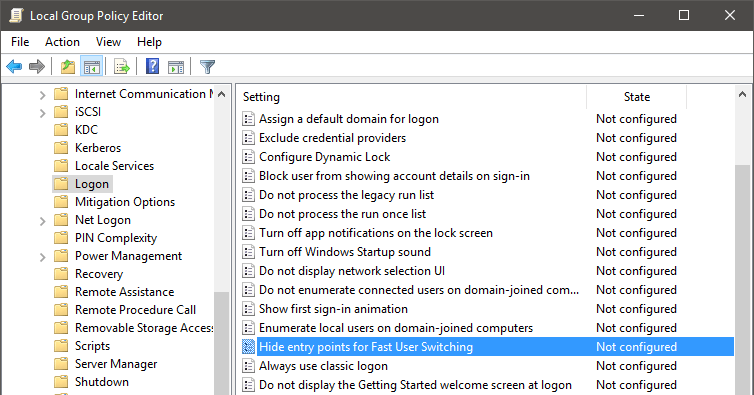Open the Action menu
The width and height of the screenshot is (754, 395).
coord(63,42)
